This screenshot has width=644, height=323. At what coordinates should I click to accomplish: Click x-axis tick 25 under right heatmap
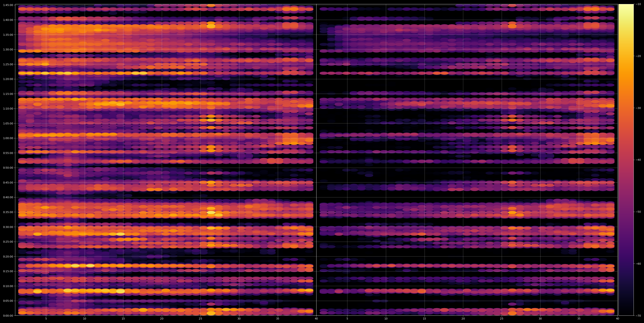coord(502,319)
